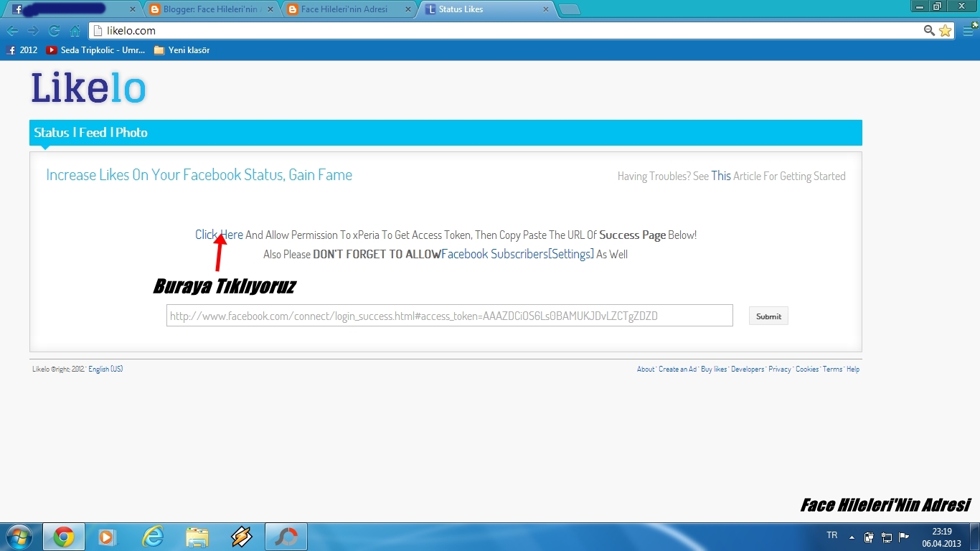Select the Status menu item
Screen dimensions: 980x551
(52, 132)
